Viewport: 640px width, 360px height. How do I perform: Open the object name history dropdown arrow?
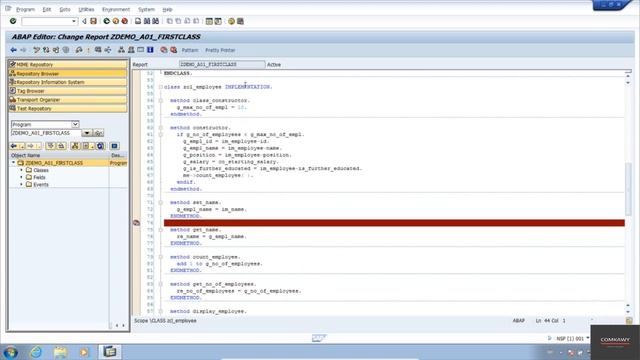click(87, 133)
